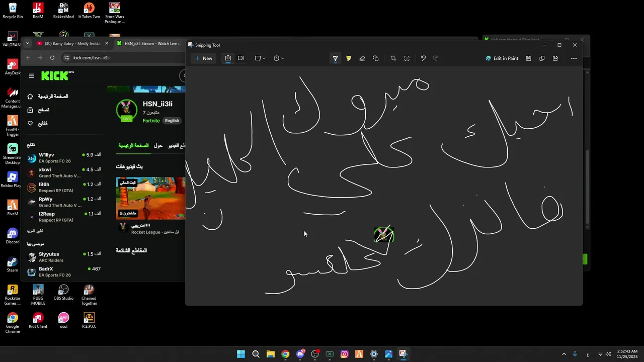Open Following (متابع) heart item in sidebar
This screenshot has height=362, width=644.
click(x=38, y=123)
